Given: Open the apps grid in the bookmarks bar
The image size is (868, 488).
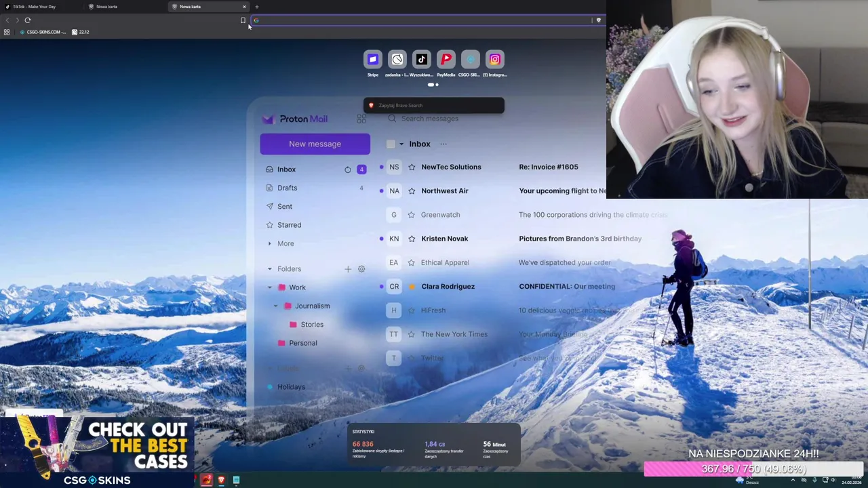Looking at the screenshot, I should coord(7,32).
